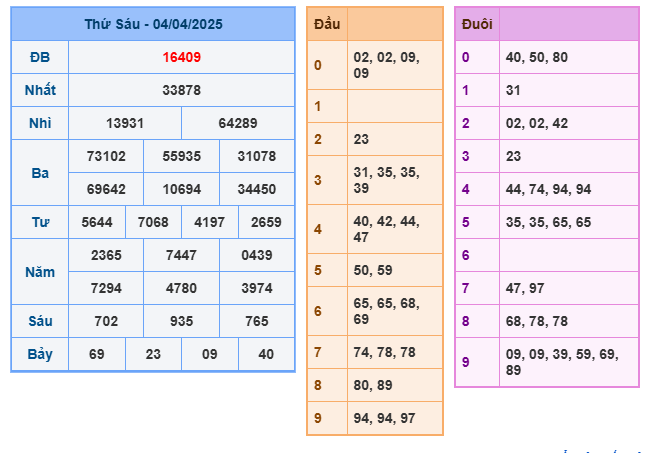Screen dimensions: 649x453
Task: Click the Nhất row label
Action: point(40,90)
